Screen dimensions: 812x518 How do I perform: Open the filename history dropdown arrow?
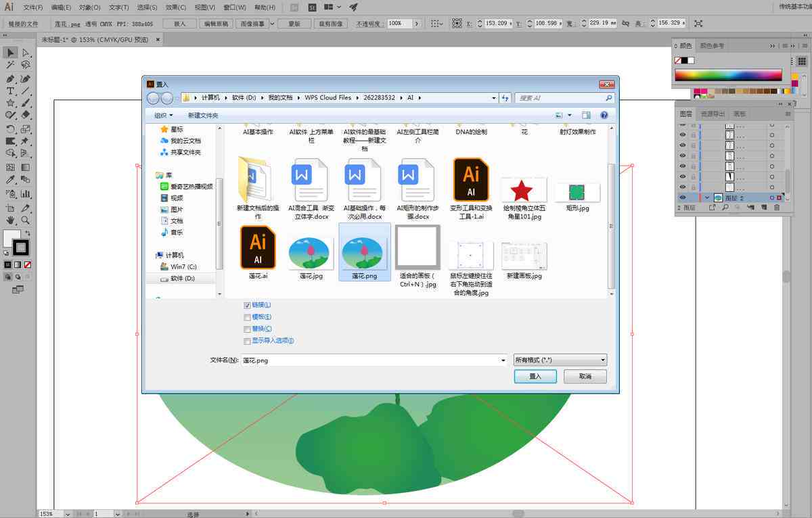pos(503,360)
